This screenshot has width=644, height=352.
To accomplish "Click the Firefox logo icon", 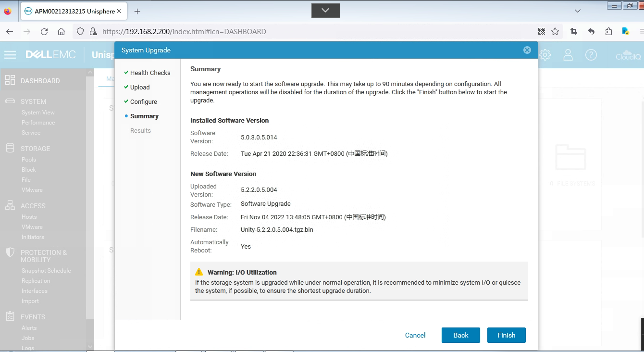I will (x=7, y=11).
